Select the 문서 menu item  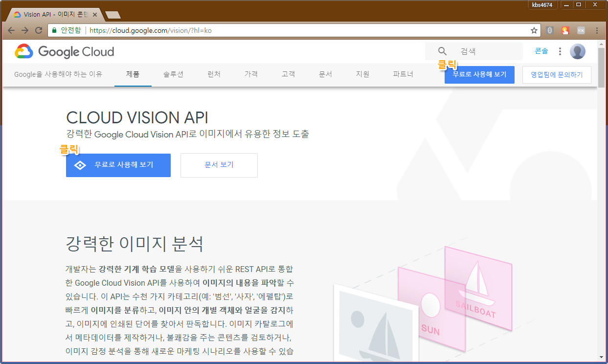[x=325, y=74]
